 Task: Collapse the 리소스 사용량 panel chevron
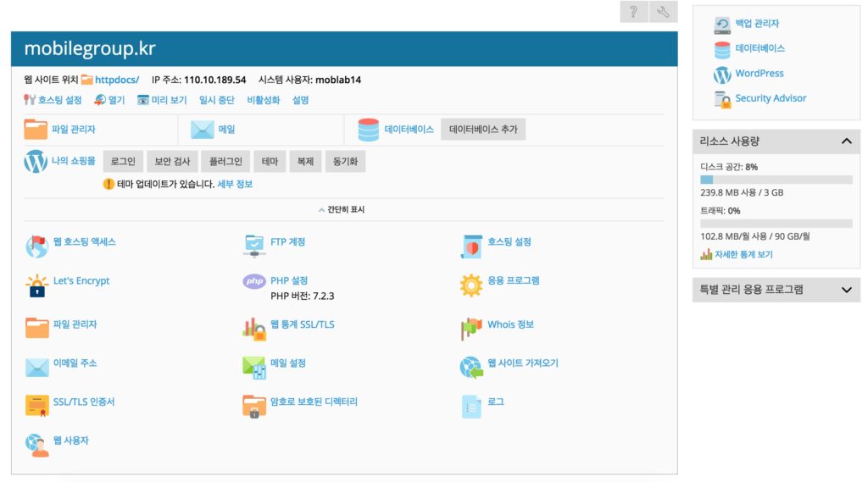pos(847,141)
